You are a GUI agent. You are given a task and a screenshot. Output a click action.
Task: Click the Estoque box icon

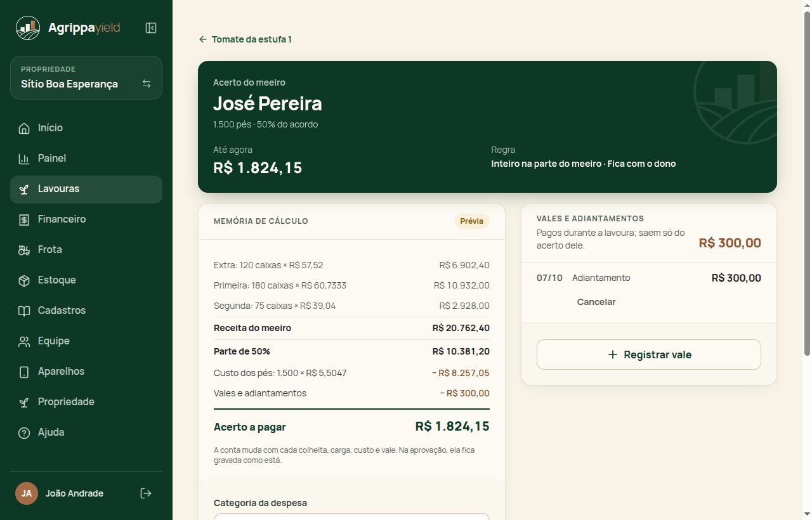point(24,280)
